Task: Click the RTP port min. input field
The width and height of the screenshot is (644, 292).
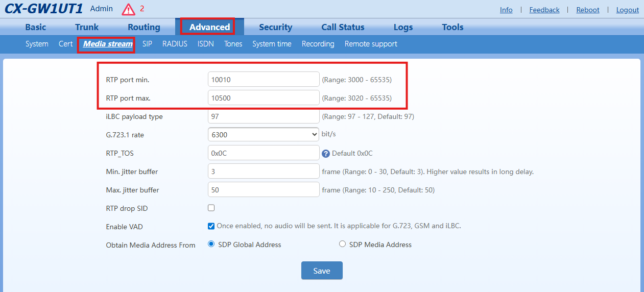Action: (x=264, y=80)
